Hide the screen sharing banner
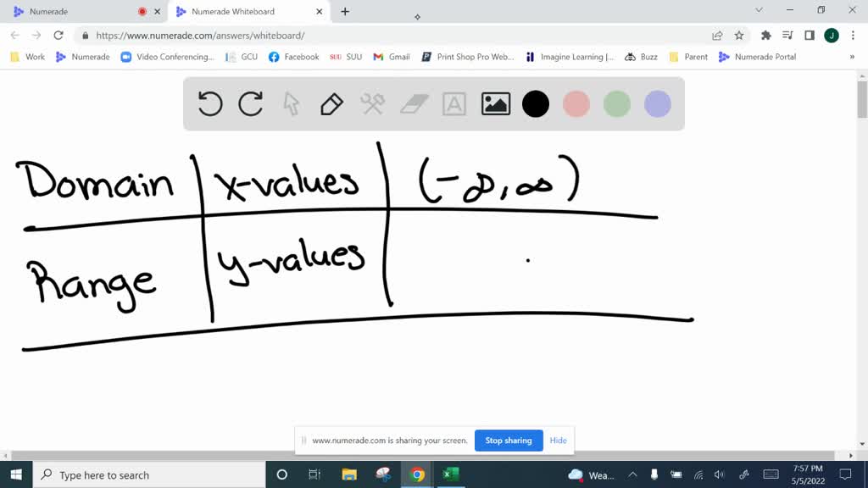This screenshot has width=868, height=488. pyautogui.click(x=558, y=441)
